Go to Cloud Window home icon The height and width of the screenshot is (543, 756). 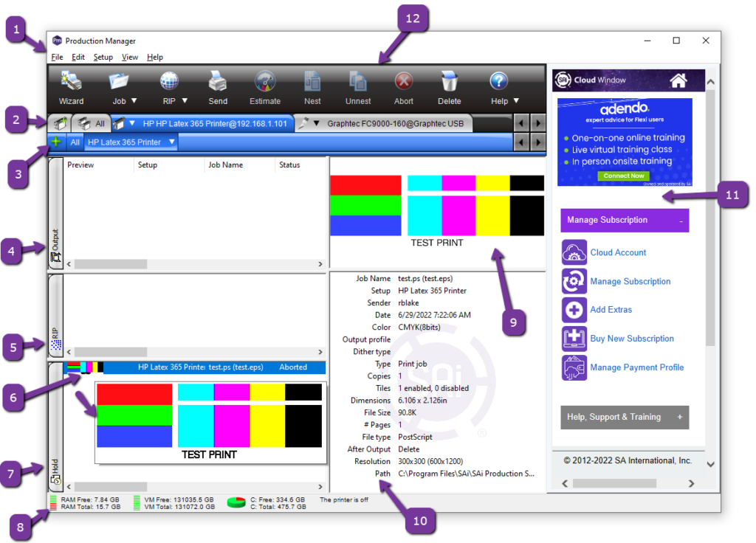pyautogui.click(x=678, y=80)
